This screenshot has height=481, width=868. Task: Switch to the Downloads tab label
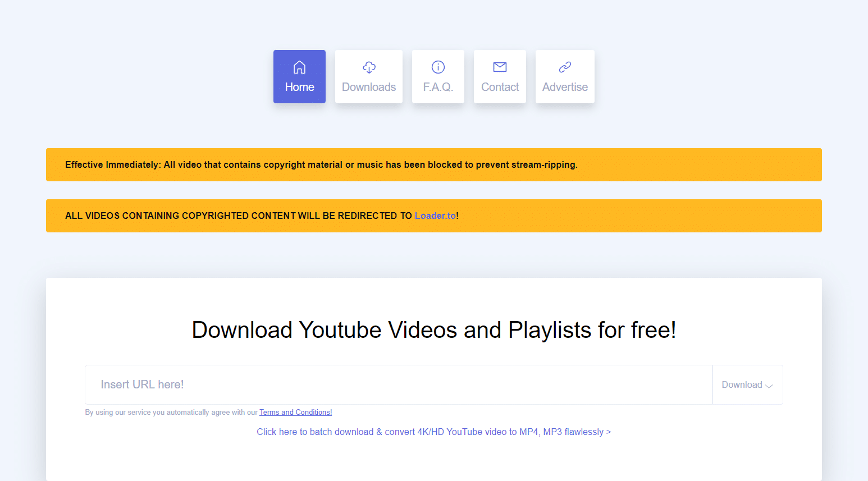tap(369, 87)
